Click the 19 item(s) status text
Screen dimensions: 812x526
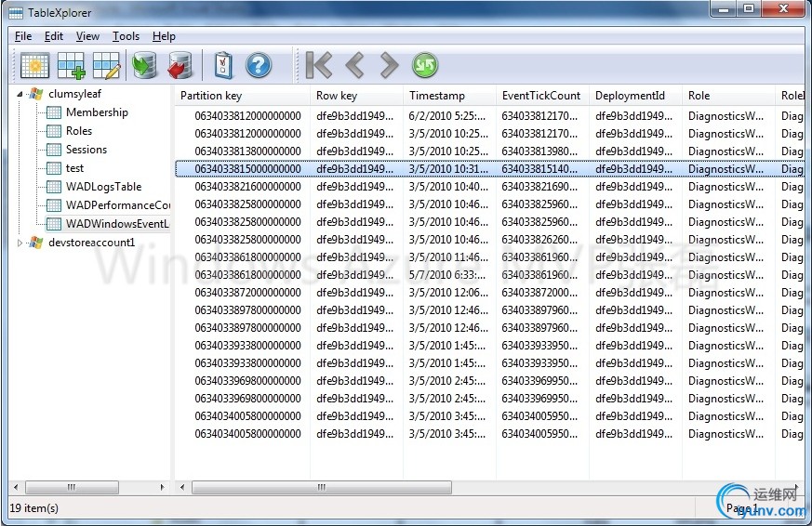(x=34, y=508)
